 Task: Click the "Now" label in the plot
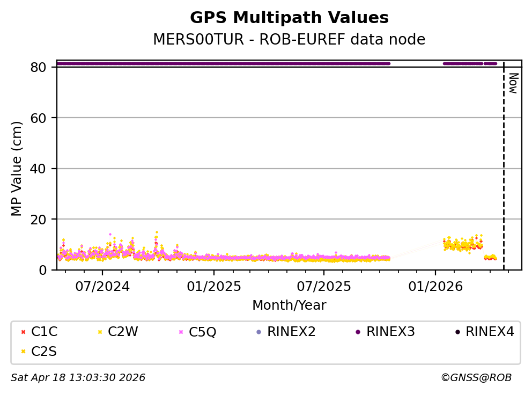point(513,83)
